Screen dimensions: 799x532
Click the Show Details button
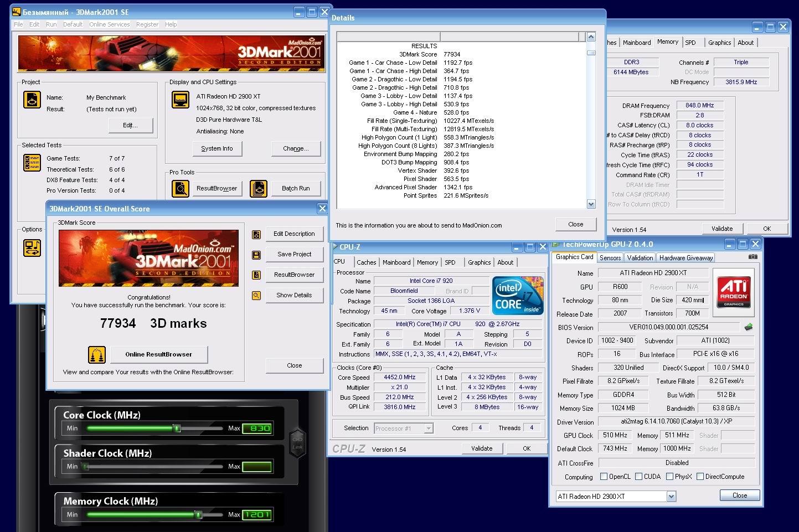[x=294, y=295]
